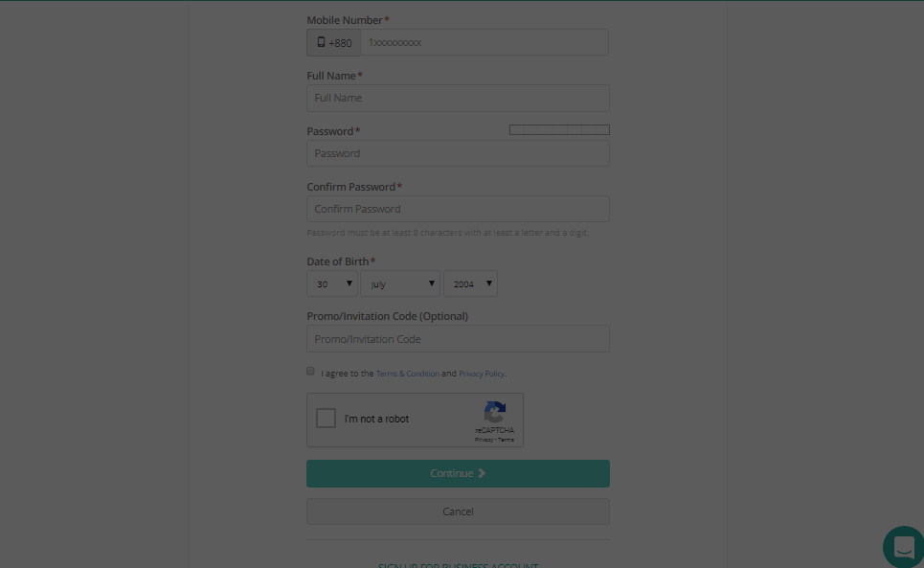
Task: Click the password strength meter bar
Action: coord(559,129)
